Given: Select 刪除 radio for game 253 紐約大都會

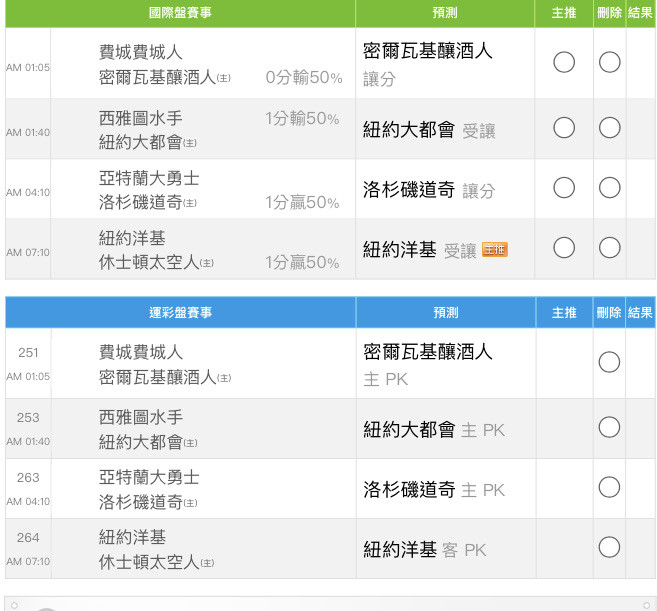Looking at the screenshot, I should (609, 427).
